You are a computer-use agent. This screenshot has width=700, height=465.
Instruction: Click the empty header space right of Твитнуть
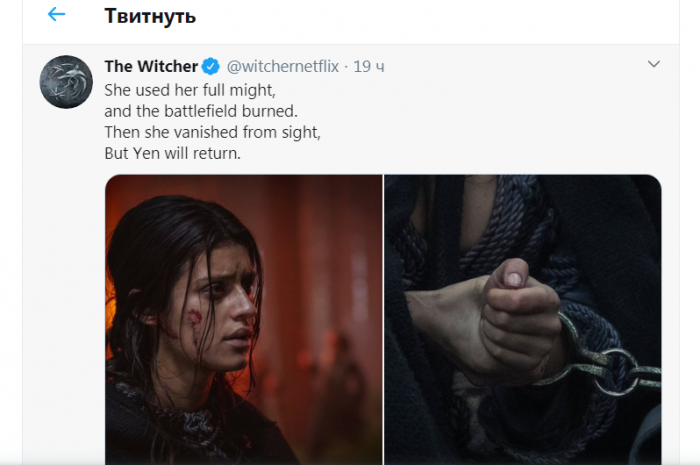[x=438, y=18]
